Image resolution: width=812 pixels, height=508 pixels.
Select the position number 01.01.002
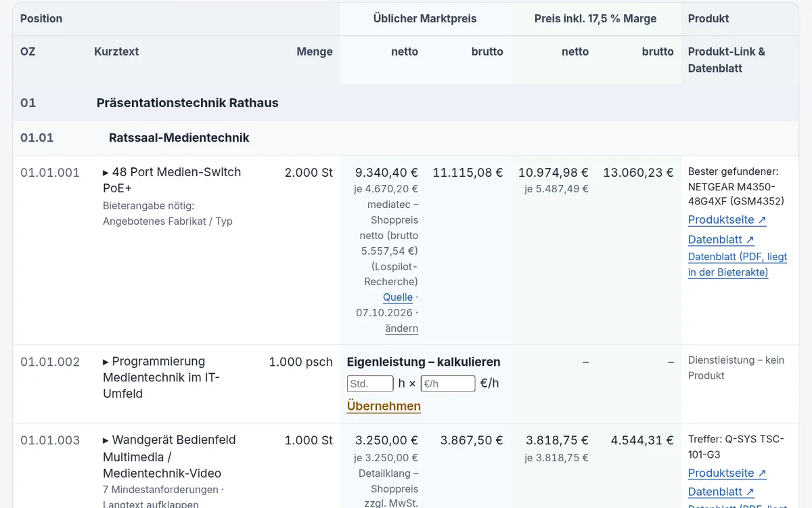click(50, 362)
